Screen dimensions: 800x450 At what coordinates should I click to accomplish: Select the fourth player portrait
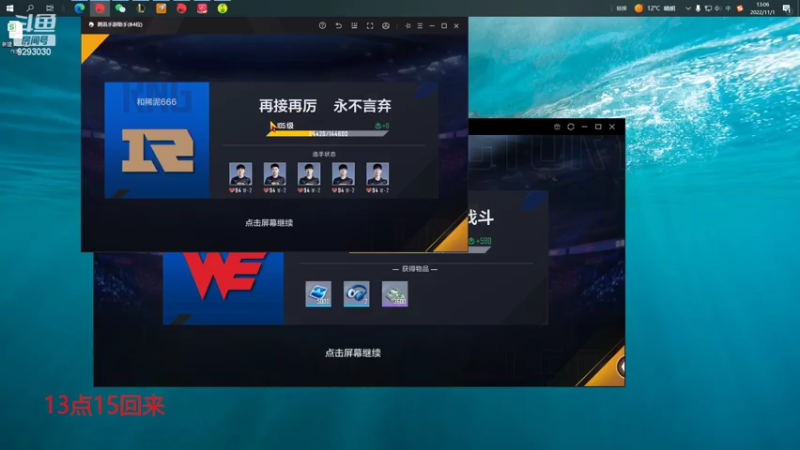tap(343, 174)
